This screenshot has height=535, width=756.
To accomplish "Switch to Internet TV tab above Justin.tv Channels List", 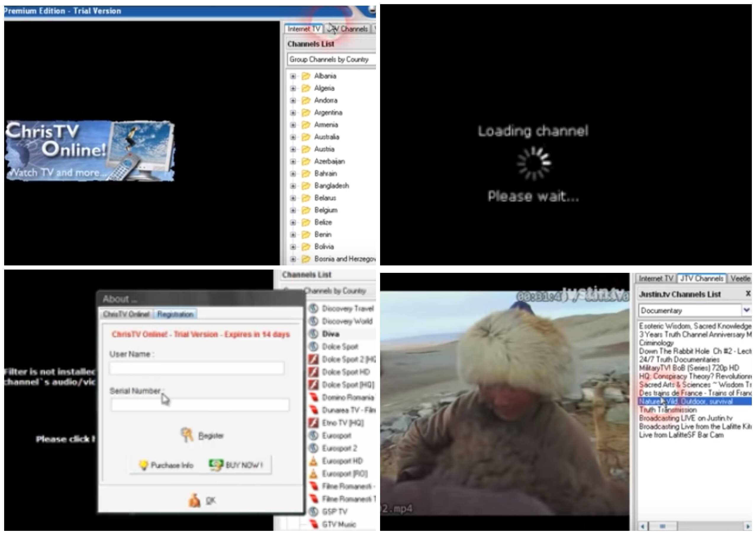I will coord(656,278).
